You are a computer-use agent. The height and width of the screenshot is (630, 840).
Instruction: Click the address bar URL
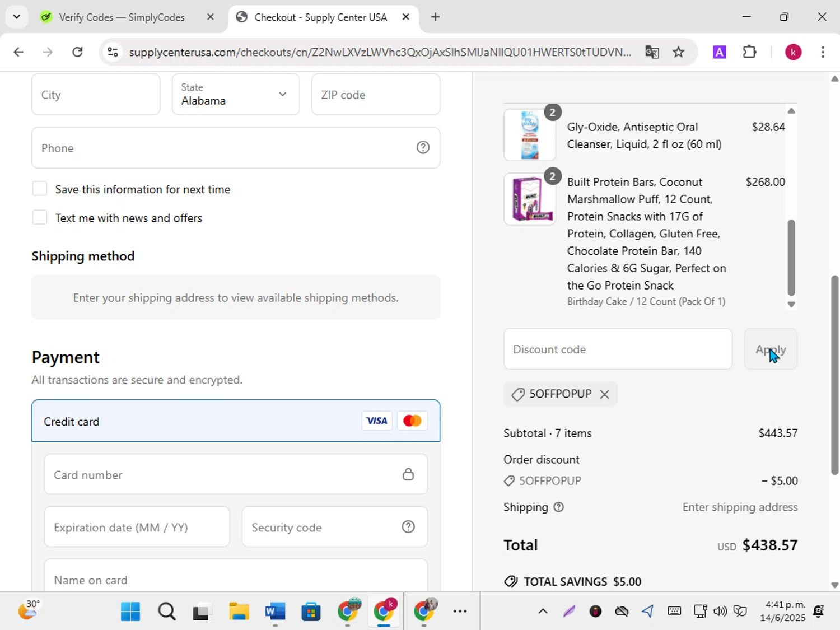pyautogui.click(x=380, y=52)
